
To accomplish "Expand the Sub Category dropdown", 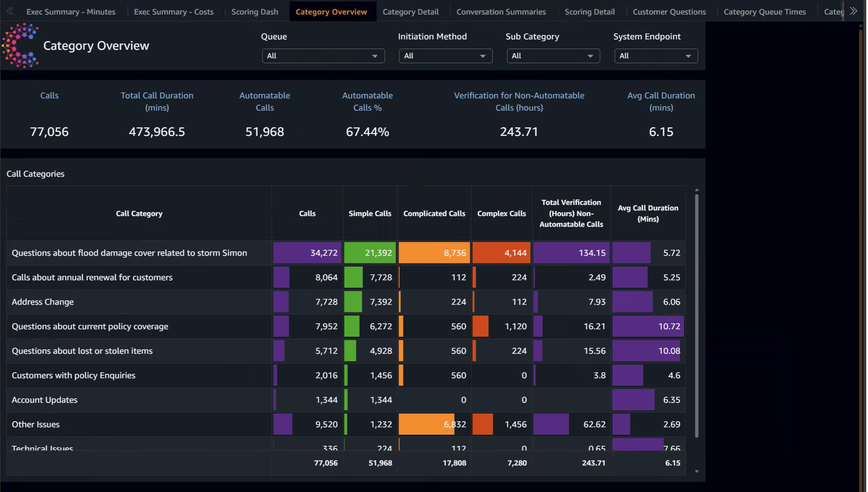I will [x=553, y=56].
